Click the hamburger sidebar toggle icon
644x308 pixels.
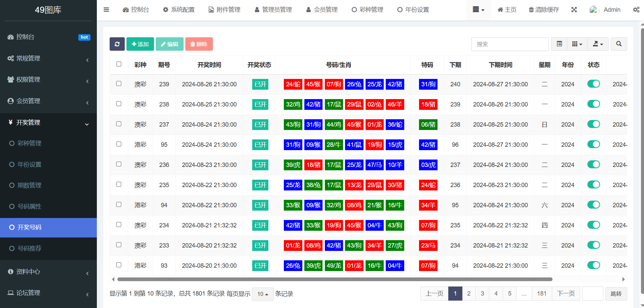(x=106, y=10)
